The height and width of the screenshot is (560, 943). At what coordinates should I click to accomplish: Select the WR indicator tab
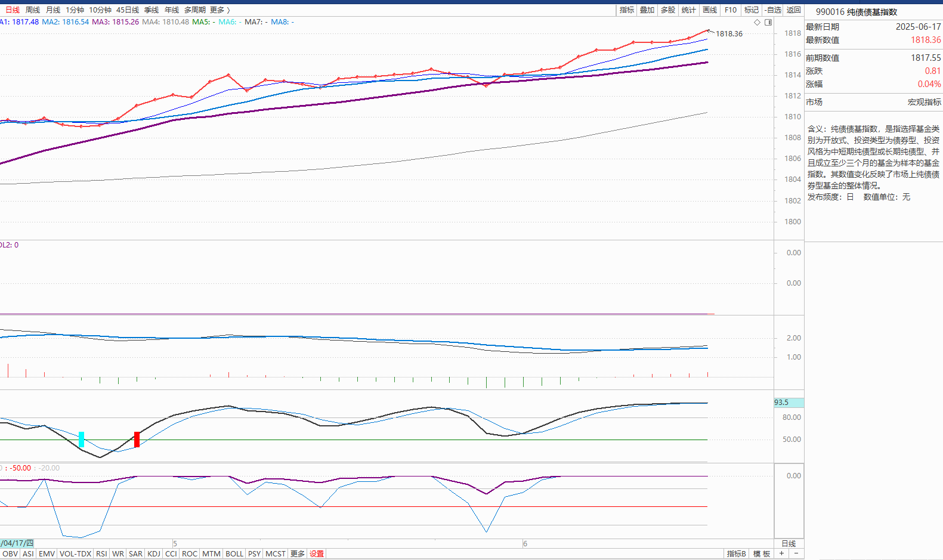[118, 554]
